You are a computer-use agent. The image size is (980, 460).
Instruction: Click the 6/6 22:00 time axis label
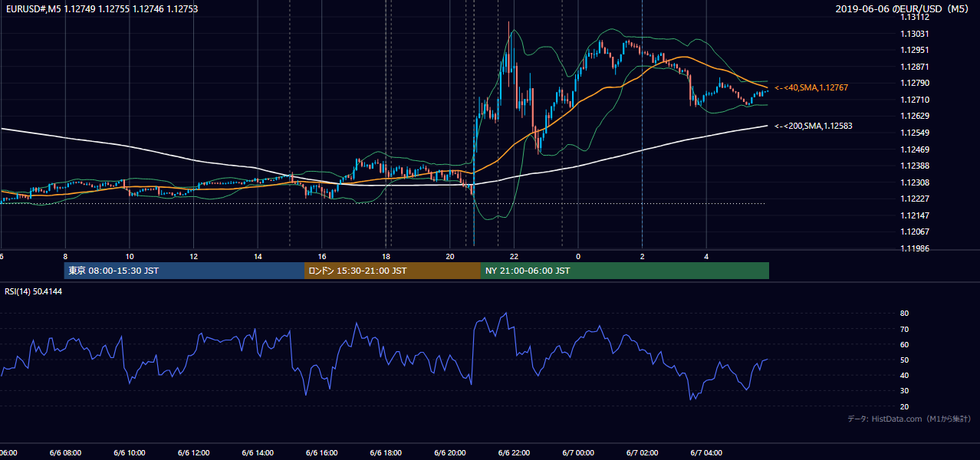tap(514, 453)
